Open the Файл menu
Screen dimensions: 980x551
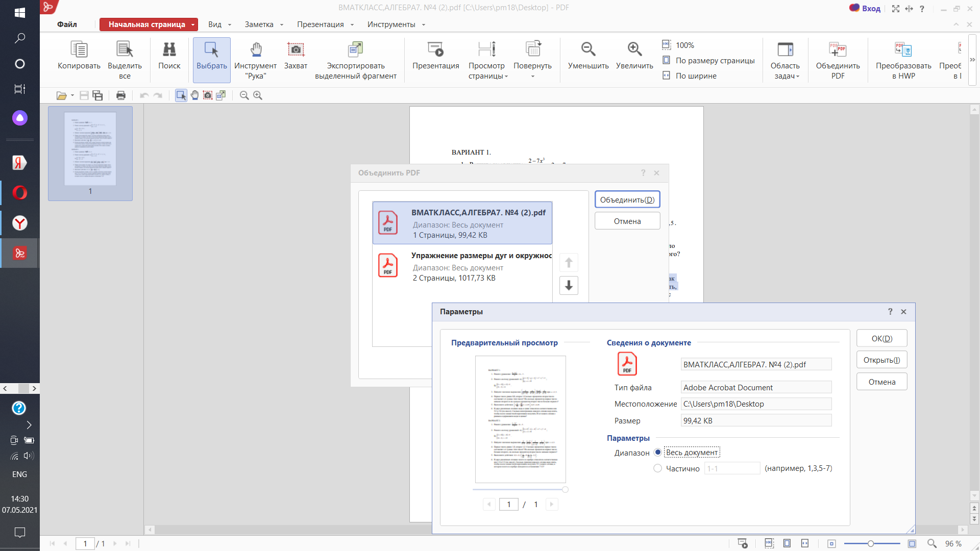click(67, 24)
